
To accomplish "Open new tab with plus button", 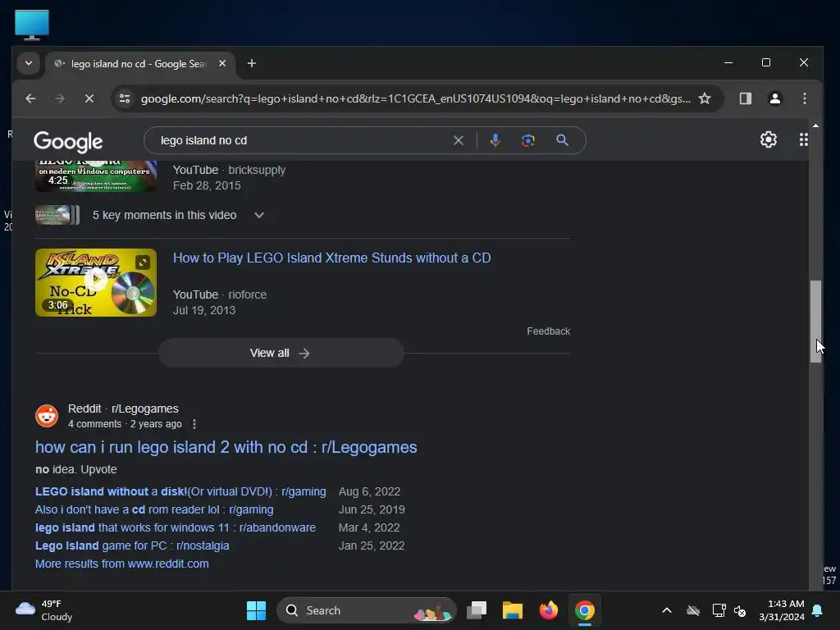I will pyautogui.click(x=251, y=63).
